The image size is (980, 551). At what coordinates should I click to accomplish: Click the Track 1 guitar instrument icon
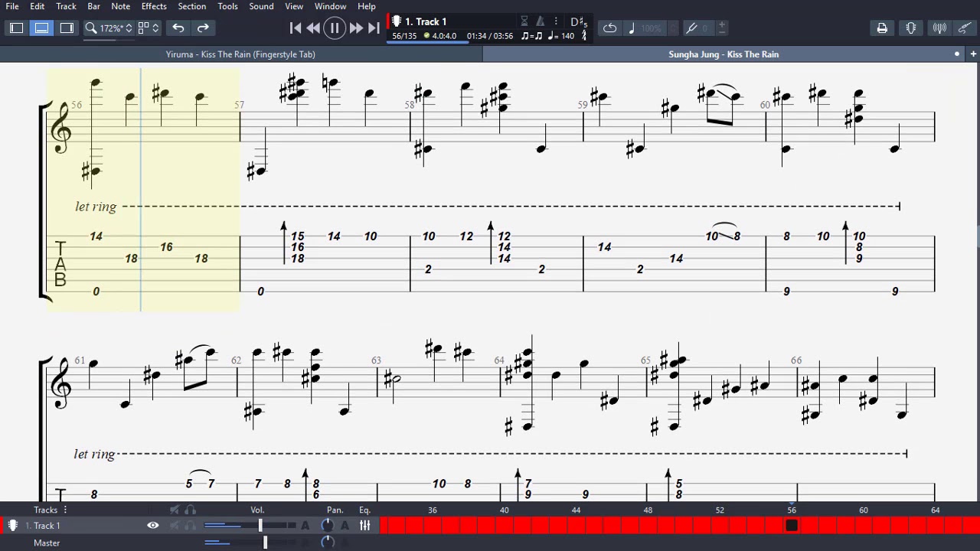coord(13,526)
